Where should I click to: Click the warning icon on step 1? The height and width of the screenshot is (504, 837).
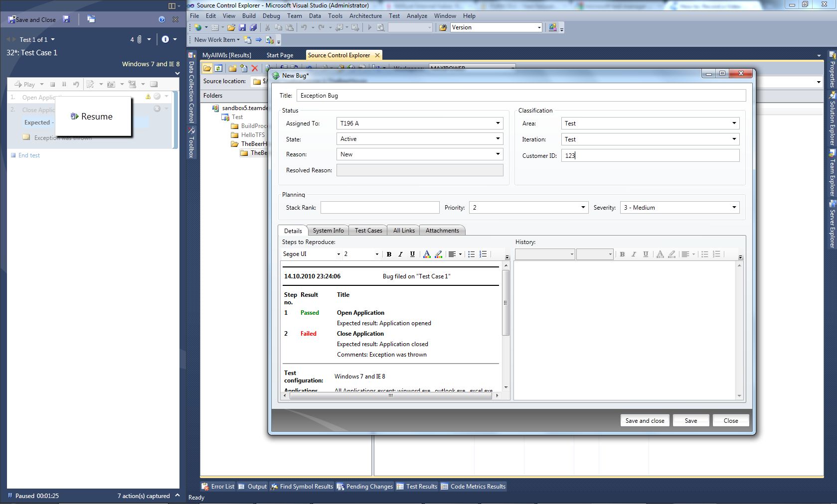[x=148, y=97]
